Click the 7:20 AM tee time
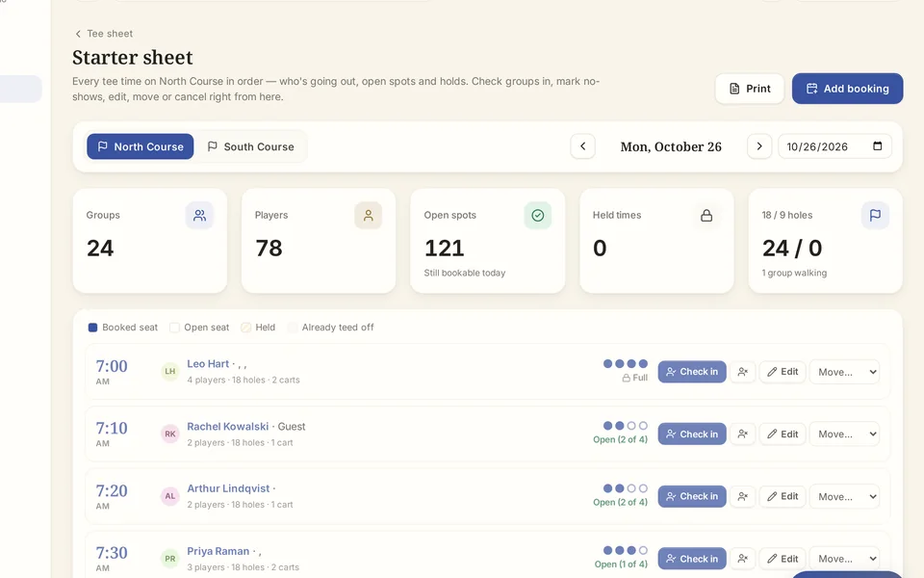 point(112,496)
